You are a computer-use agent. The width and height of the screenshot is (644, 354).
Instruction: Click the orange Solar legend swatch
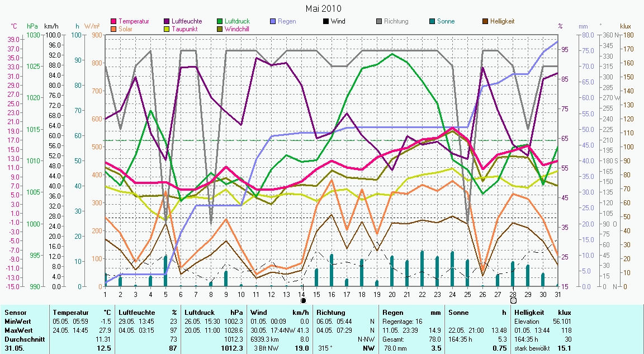(x=114, y=29)
